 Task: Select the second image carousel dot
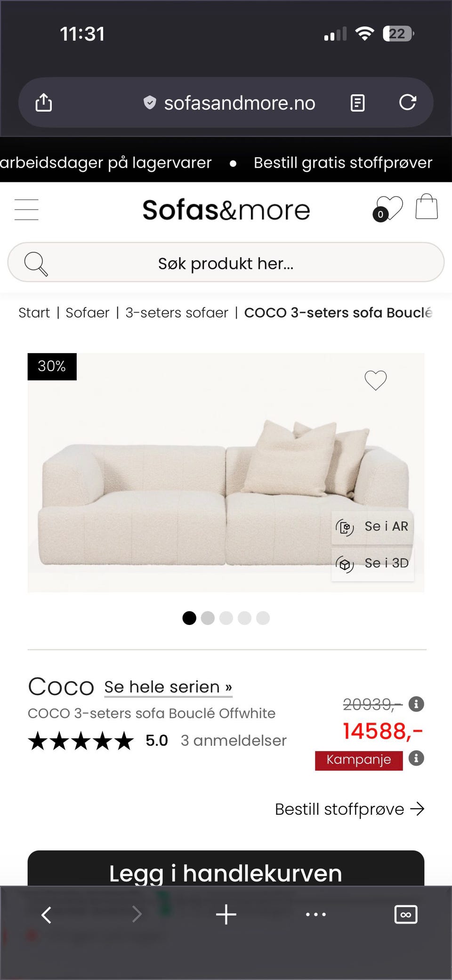(x=208, y=618)
